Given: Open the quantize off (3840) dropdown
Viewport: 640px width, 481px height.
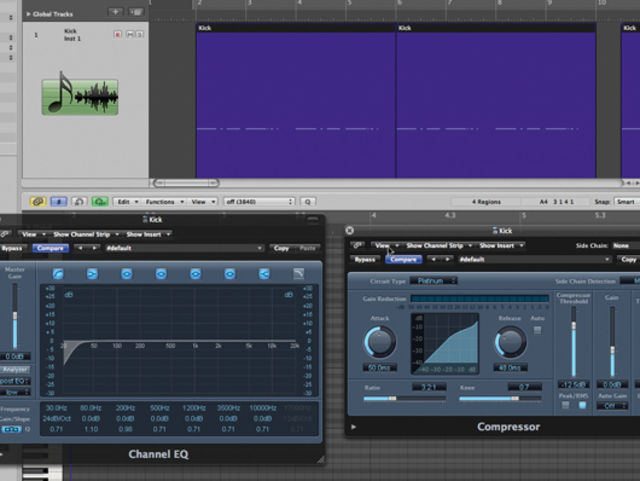Looking at the screenshot, I should 259,202.
